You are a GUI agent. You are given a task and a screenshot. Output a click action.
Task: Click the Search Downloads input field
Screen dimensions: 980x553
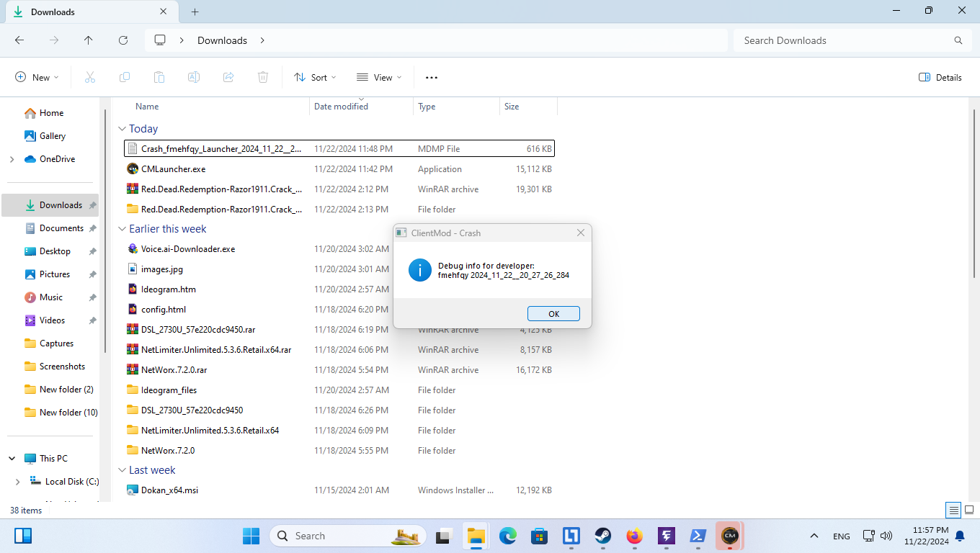click(843, 40)
